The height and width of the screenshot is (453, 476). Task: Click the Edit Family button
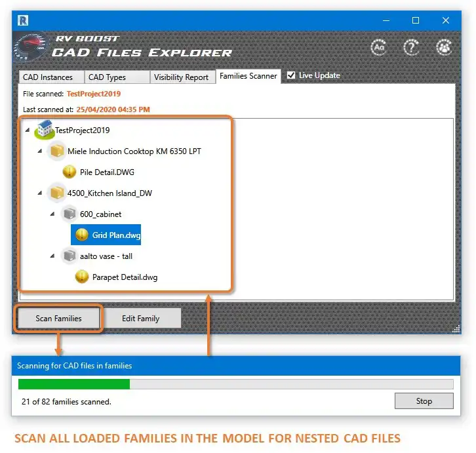click(x=140, y=318)
